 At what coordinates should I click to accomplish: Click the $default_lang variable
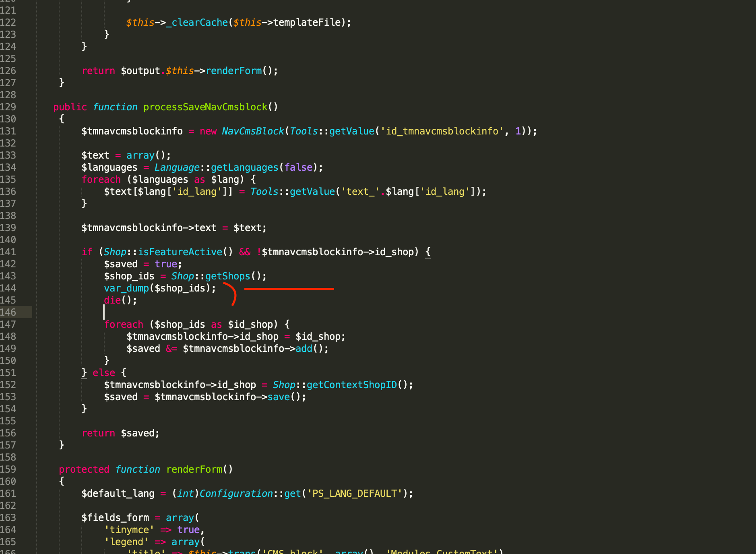tap(118, 494)
